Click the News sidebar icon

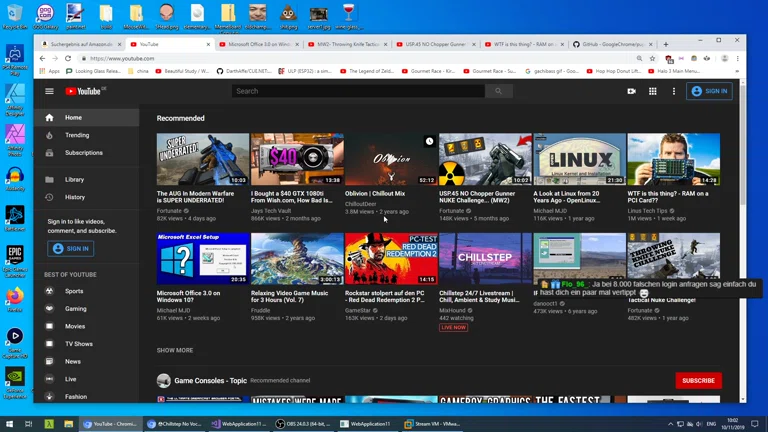click(x=49, y=361)
